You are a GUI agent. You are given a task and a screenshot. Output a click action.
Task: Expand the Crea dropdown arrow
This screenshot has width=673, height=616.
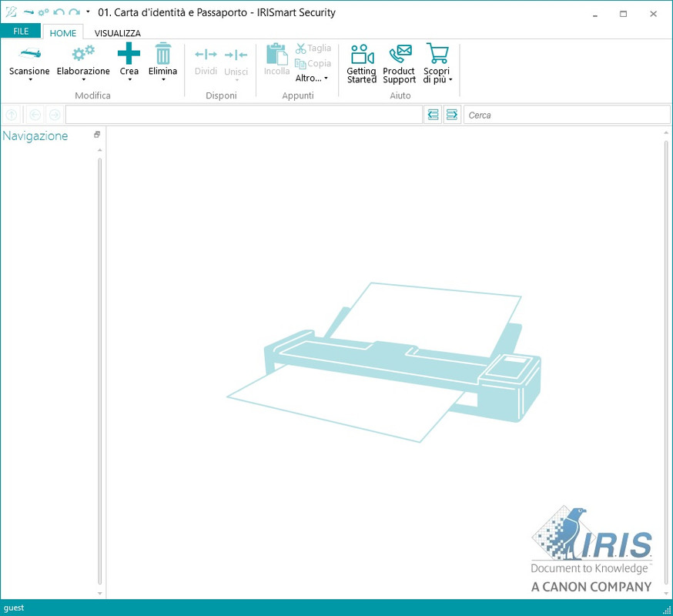(129, 79)
